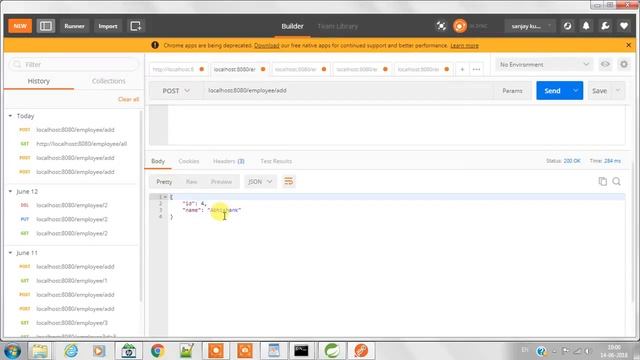Screen dimensions: 640x360
Task: Select the response Headers (3) tab
Action: 229,161
